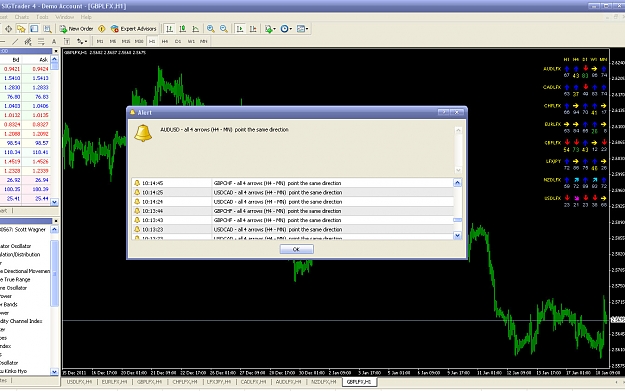This screenshot has height=391, width=625.
Task: Select the Commodity Channel Index indicator
Action: (x=21, y=321)
